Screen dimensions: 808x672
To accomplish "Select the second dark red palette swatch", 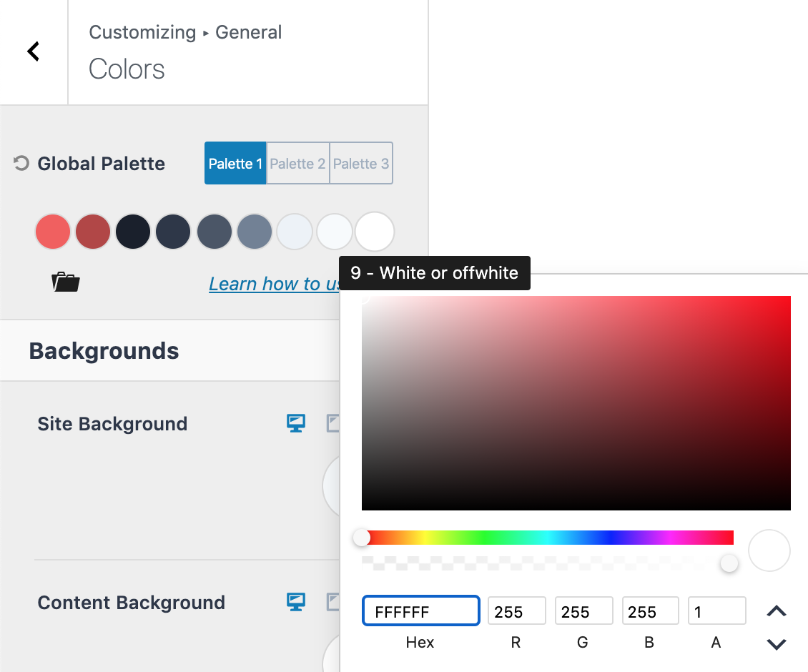I will click(x=93, y=232).
